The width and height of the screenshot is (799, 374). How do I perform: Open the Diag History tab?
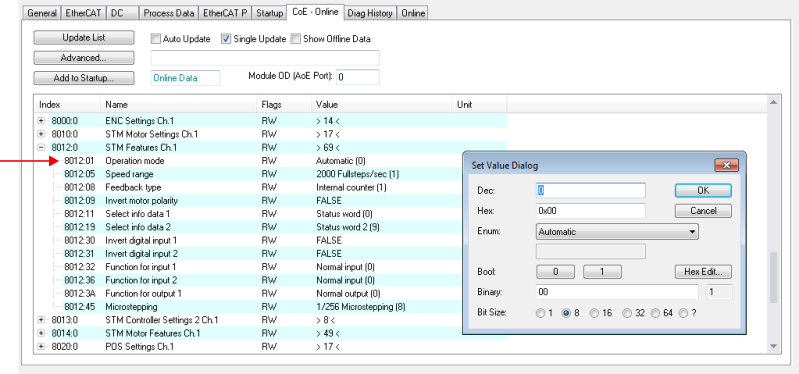pos(369,13)
